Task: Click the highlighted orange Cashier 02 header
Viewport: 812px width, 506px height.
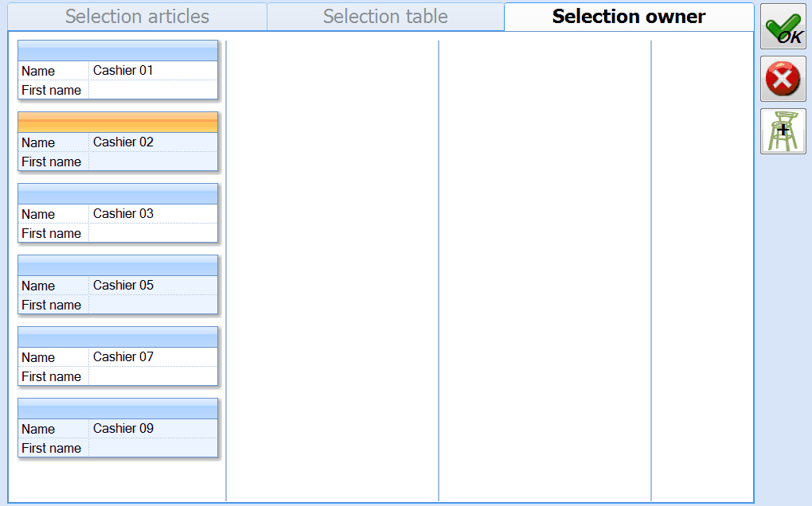Action: pos(118,122)
